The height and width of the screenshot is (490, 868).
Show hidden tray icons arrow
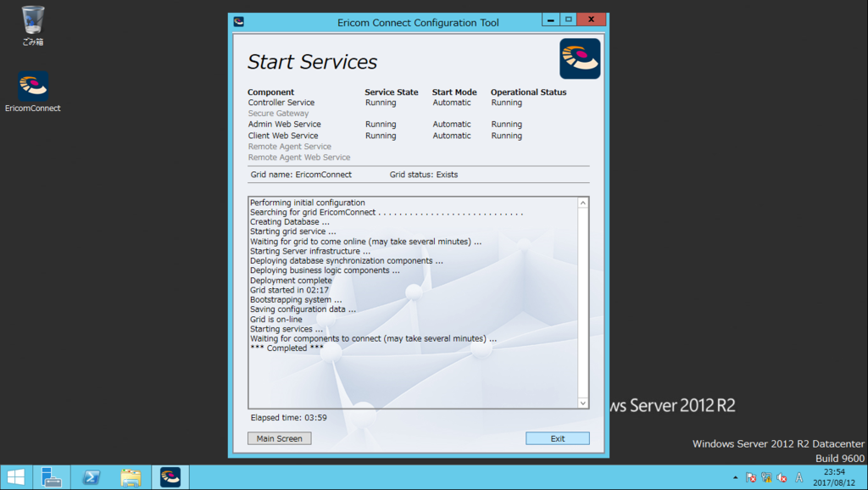(x=735, y=477)
